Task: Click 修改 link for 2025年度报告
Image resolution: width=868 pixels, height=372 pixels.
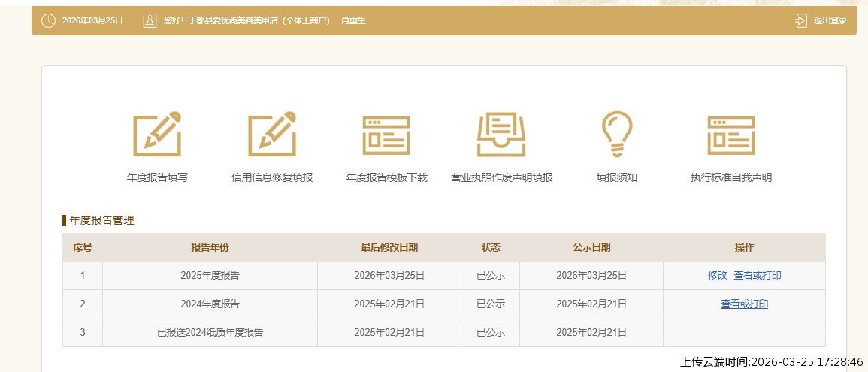Action: 717,276
